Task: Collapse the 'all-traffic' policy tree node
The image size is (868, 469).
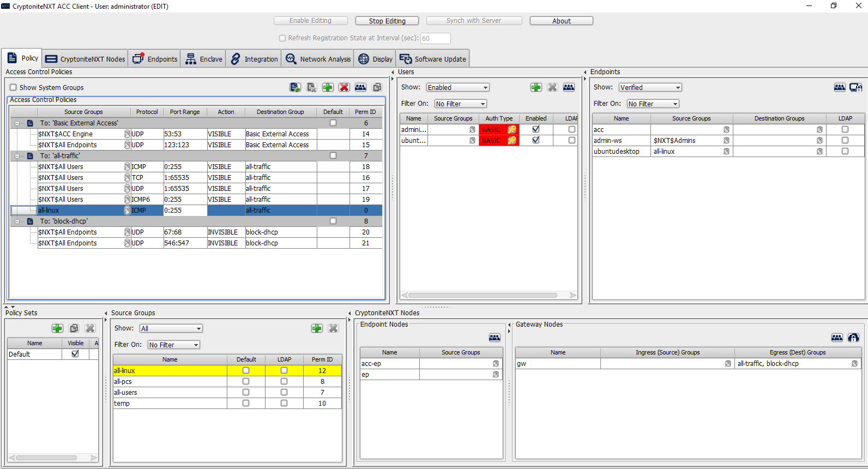Action: pos(17,156)
